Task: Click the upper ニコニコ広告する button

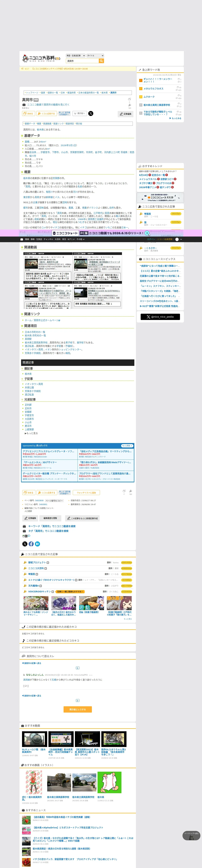Action: click(x=46, y=114)
